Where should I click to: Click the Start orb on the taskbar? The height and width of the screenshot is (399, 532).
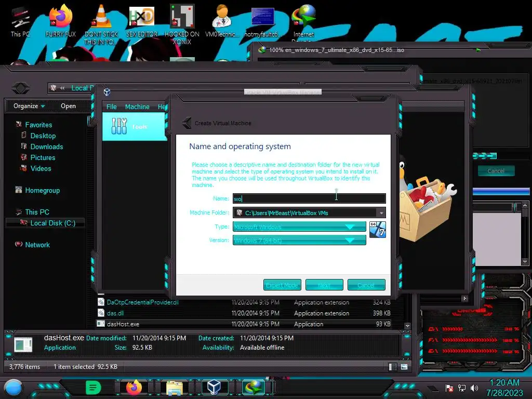click(14, 388)
